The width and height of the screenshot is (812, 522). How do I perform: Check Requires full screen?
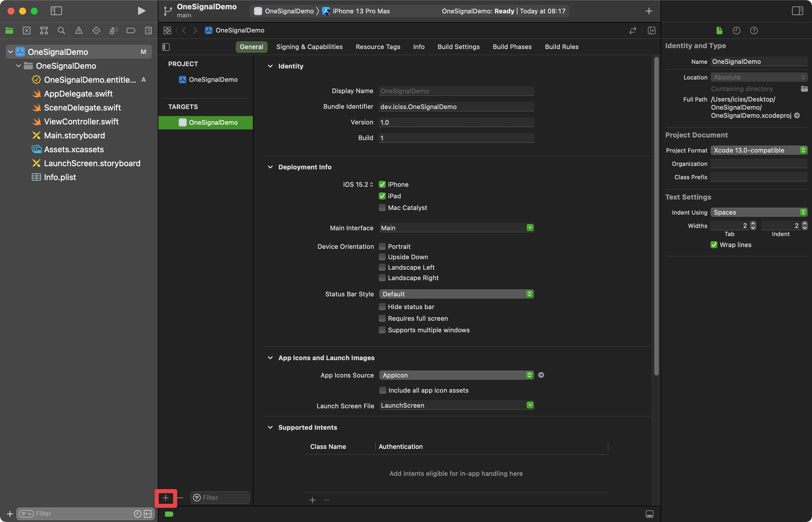pos(382,319)
